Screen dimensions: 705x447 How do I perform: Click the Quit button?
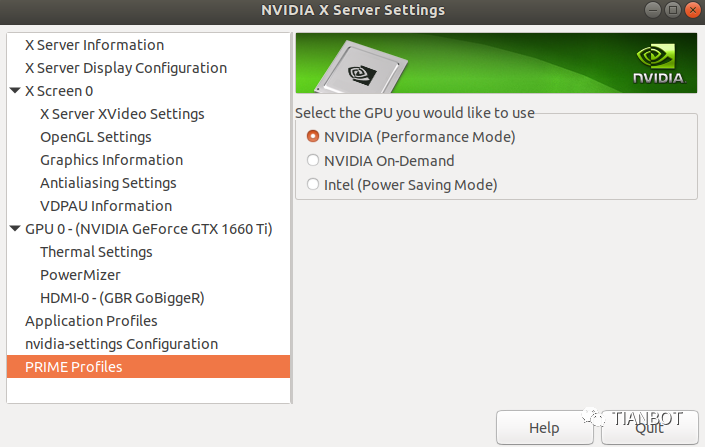(650, 428)
